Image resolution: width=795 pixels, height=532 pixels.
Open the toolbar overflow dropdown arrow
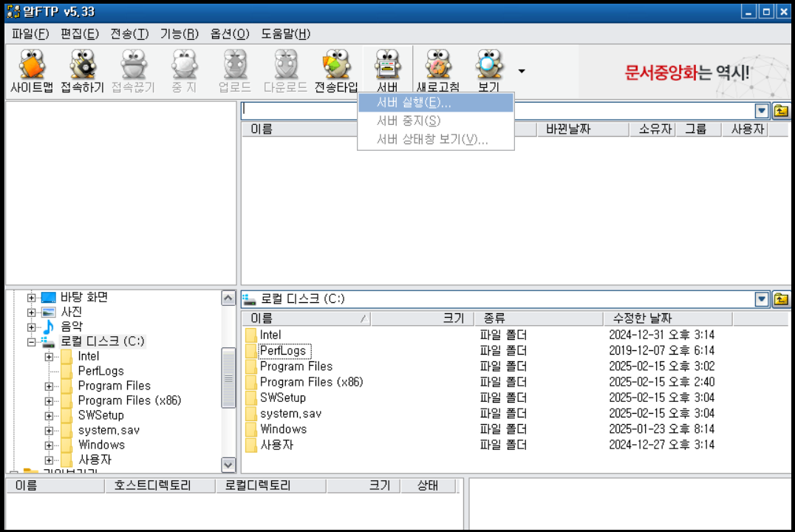pos(522,71)
